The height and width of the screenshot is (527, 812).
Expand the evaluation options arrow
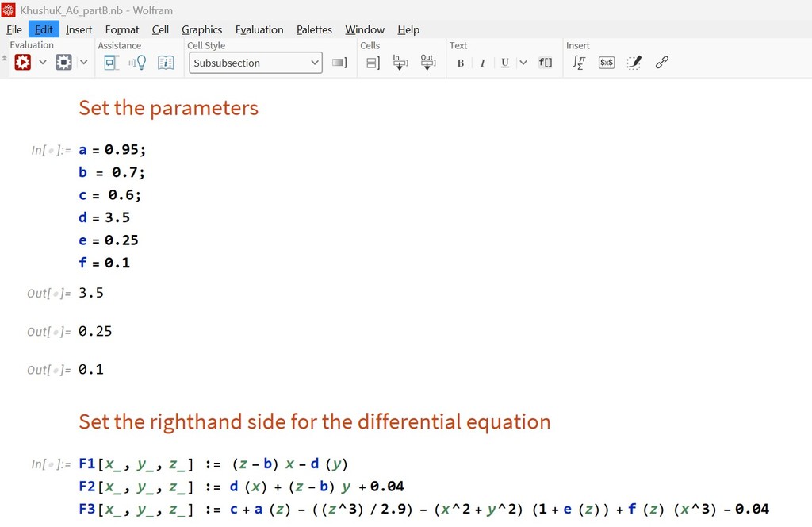tap(43, 63)
